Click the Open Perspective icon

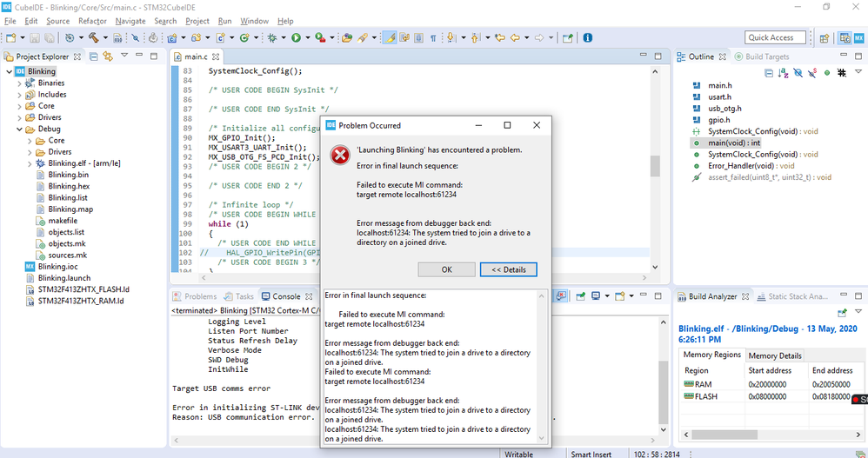point(825,37)
